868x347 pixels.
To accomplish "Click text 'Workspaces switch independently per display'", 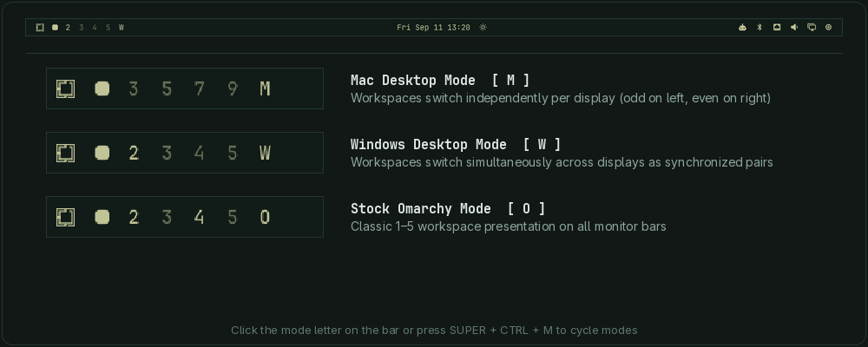I will click(x=483, y=99).
